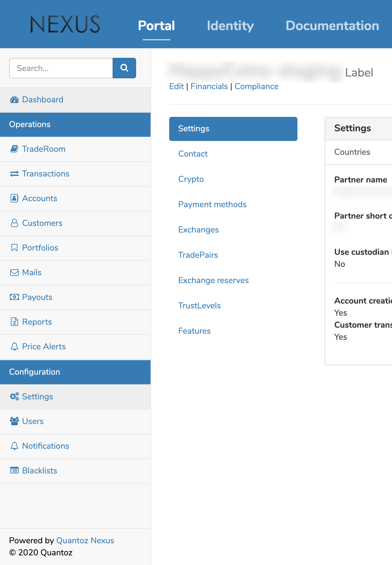The image size is (392, 565).
Task: Click the Payouts money icon
Action: (14, 297)
